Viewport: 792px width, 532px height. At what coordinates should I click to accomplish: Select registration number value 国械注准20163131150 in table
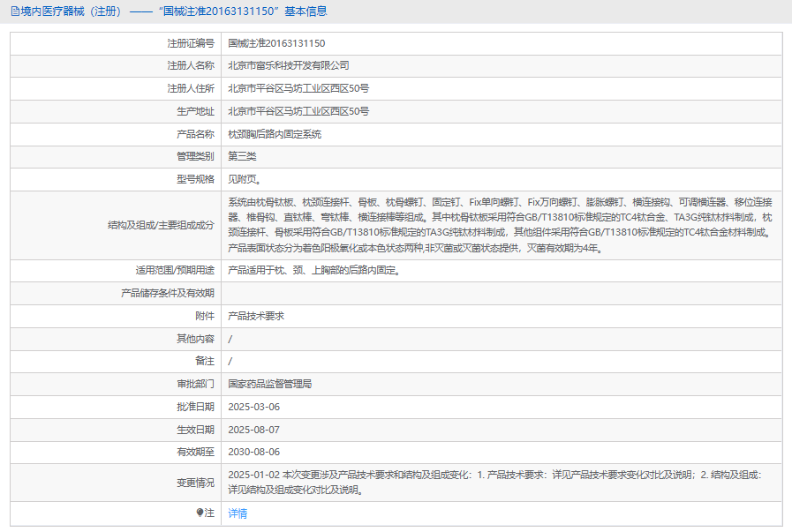(x=276, y=42)
